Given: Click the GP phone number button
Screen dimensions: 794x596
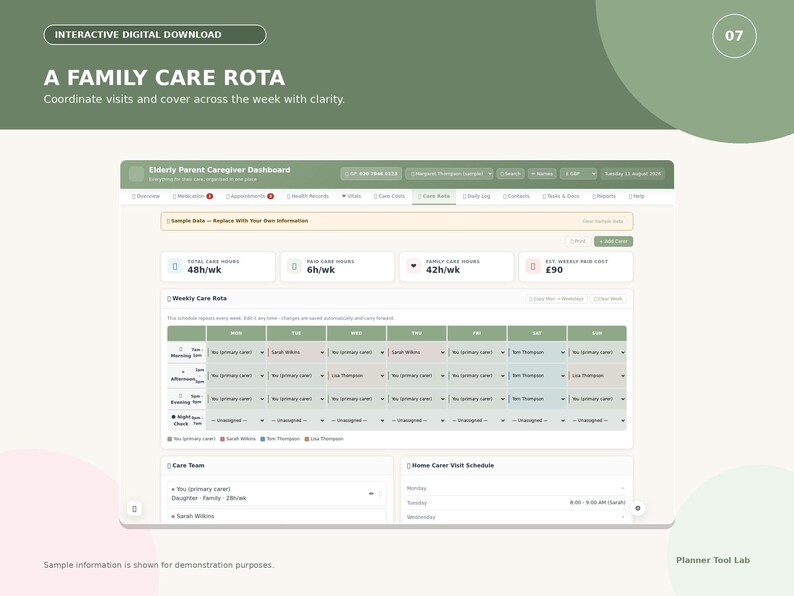Looking at the screenshot, I should point(371,174).
